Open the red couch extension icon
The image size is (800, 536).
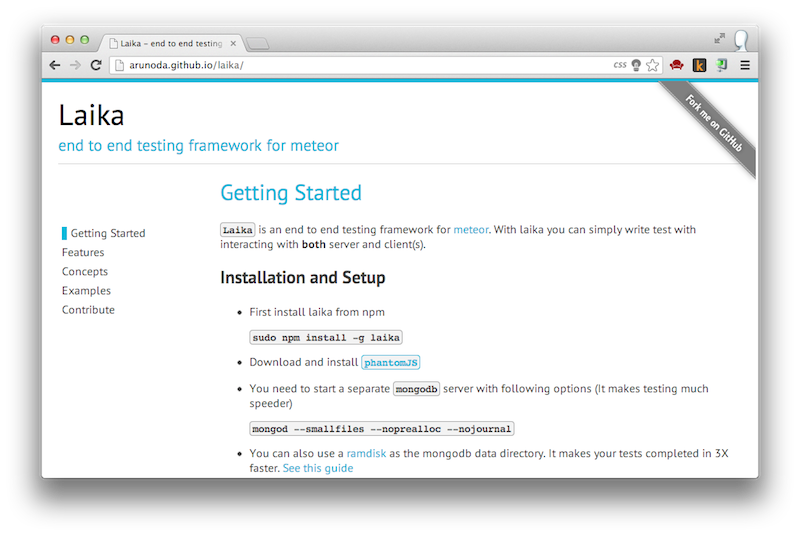(677, 65)
